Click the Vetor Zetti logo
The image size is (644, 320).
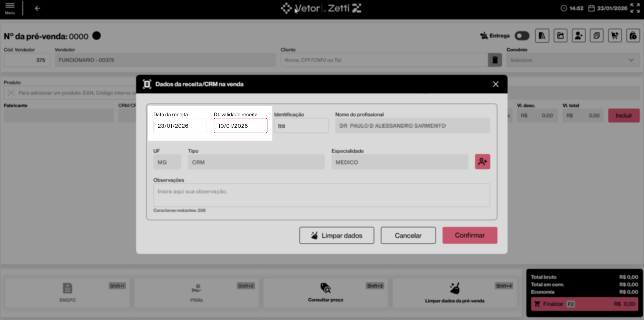pyautogui.click(x=321, y=8)
